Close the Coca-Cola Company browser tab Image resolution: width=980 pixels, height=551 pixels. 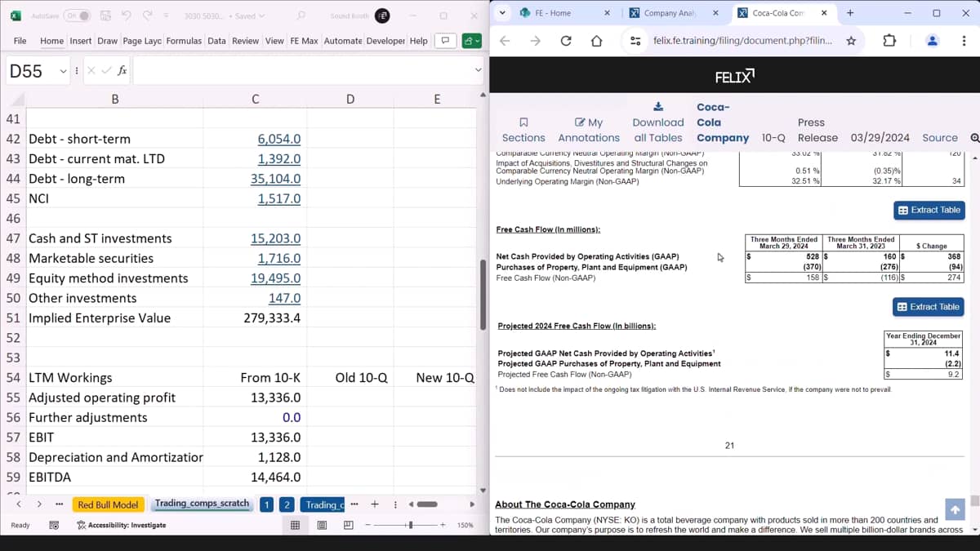[x=823, y=13]
